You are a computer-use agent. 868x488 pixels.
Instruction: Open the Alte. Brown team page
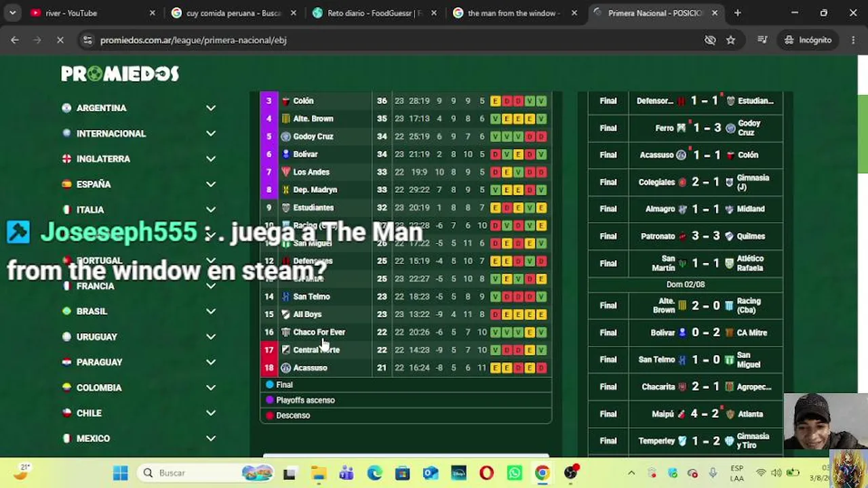313,119
